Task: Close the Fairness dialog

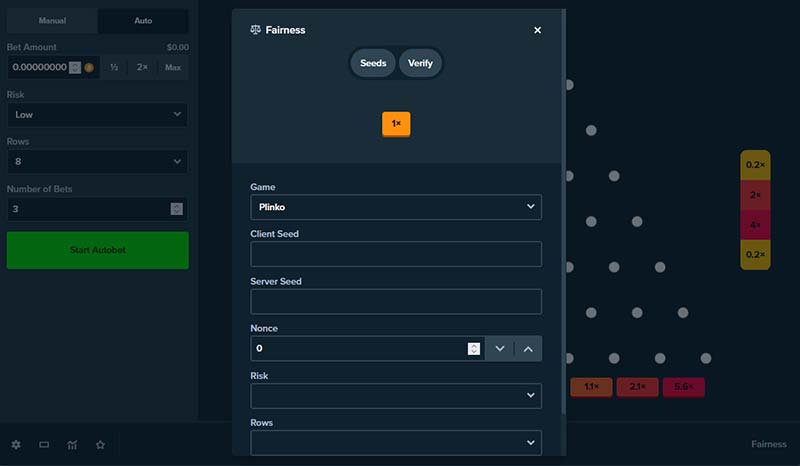Action: coord(537,30)
